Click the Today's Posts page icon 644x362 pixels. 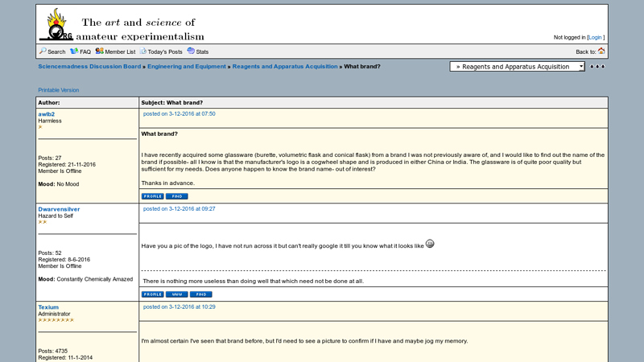143,51
